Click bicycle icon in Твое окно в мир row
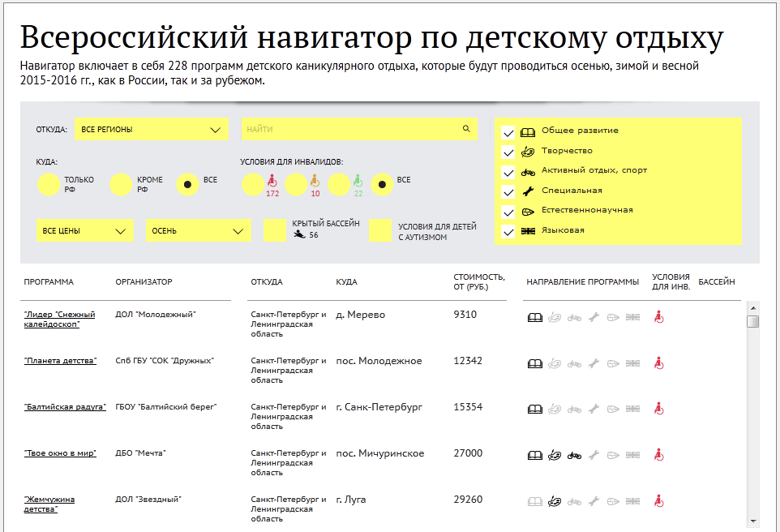 [x=574, y=455]
